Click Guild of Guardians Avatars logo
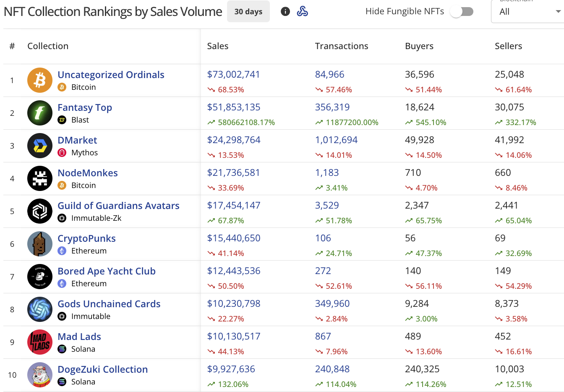Viewport: 564px width, 392px height. [40, 211]
